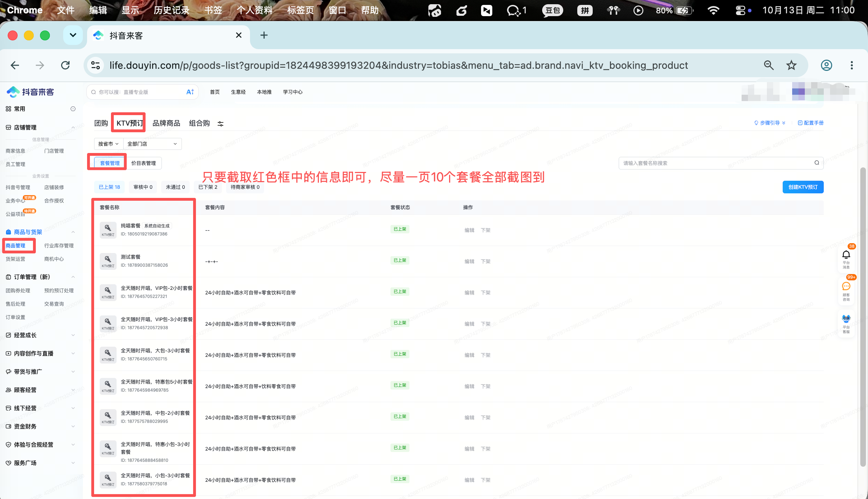Open the 历史记录 menu in menu bar
868x499 pixels.
pyautogui.click(x=171, y=10)
